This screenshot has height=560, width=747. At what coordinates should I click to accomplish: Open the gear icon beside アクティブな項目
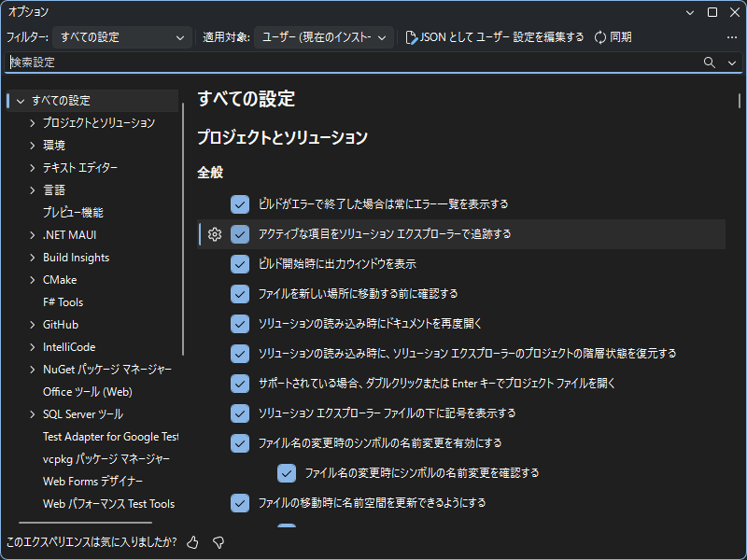pyautogui.click(x=215, y=234)
